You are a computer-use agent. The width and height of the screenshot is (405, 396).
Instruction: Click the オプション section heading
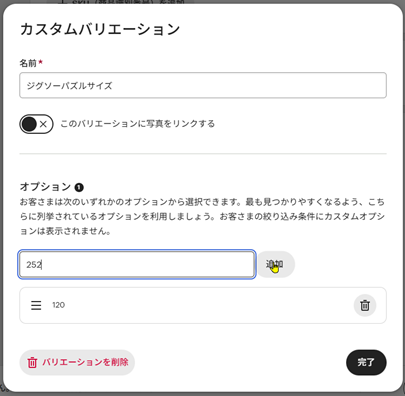(x=45, y=187)
